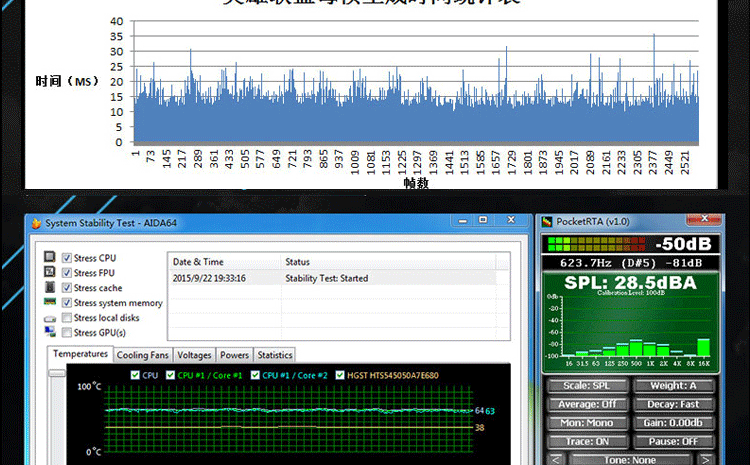Click the PocketRTA app icon in title bar
The image size is (750, 465).
pos(546,221)
